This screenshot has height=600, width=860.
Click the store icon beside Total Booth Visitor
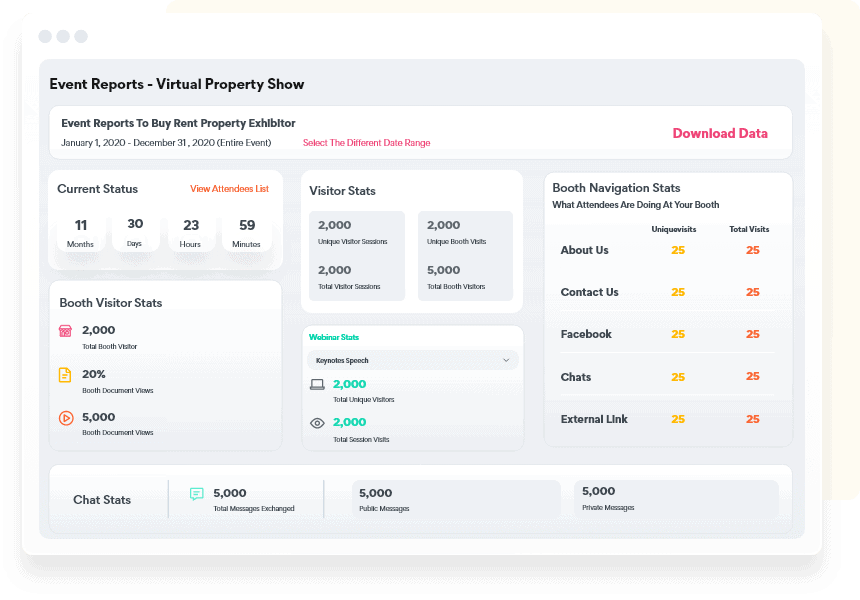[66, 331]
